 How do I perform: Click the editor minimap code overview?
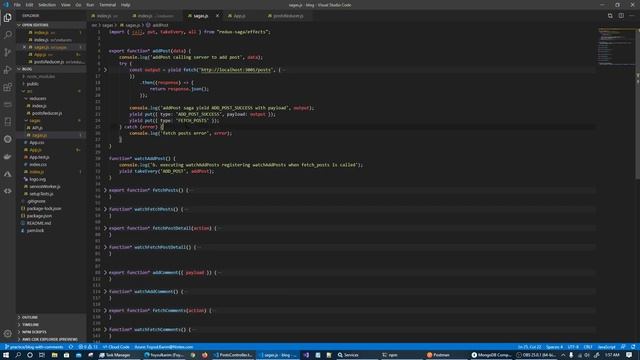click(x=616, y=47)
